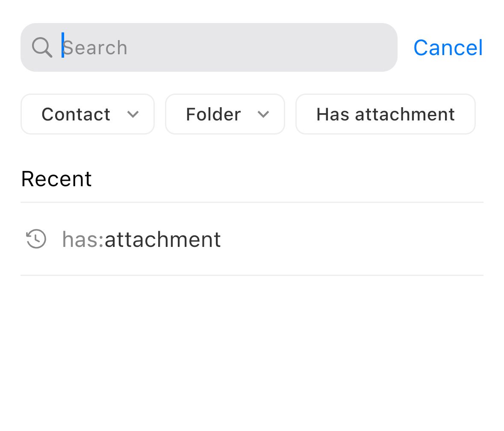Click the clock icon beside has:attachment
The width and height of the screenshot is (504, 431).
pos(36,239)
